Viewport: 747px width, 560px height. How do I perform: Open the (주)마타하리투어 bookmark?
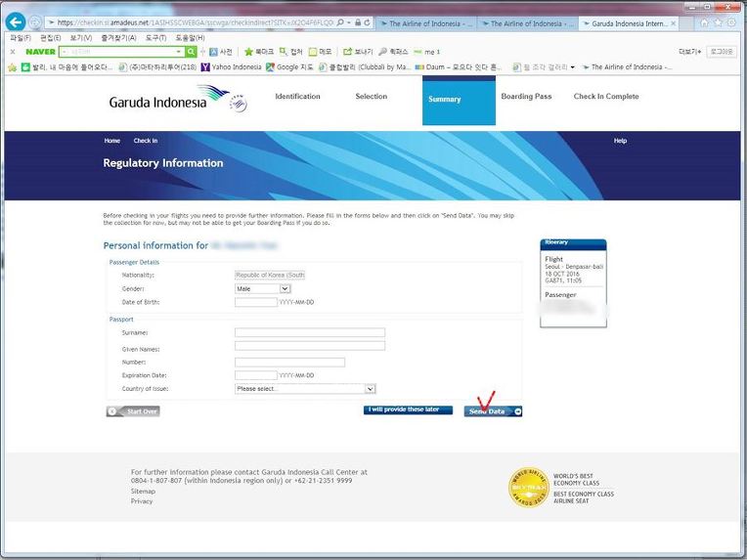(x=157, y=67)
